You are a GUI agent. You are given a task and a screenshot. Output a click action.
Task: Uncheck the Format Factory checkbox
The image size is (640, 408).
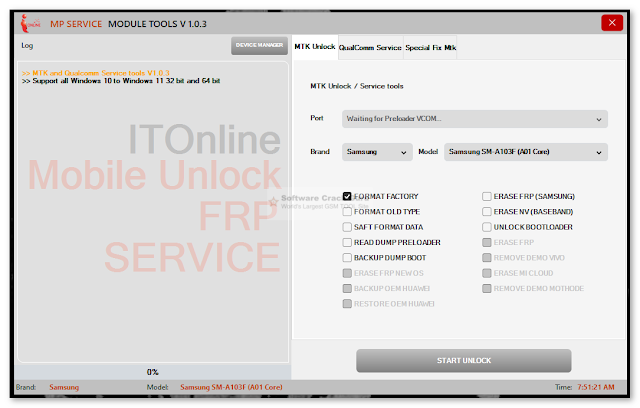[x=347, y=196]
